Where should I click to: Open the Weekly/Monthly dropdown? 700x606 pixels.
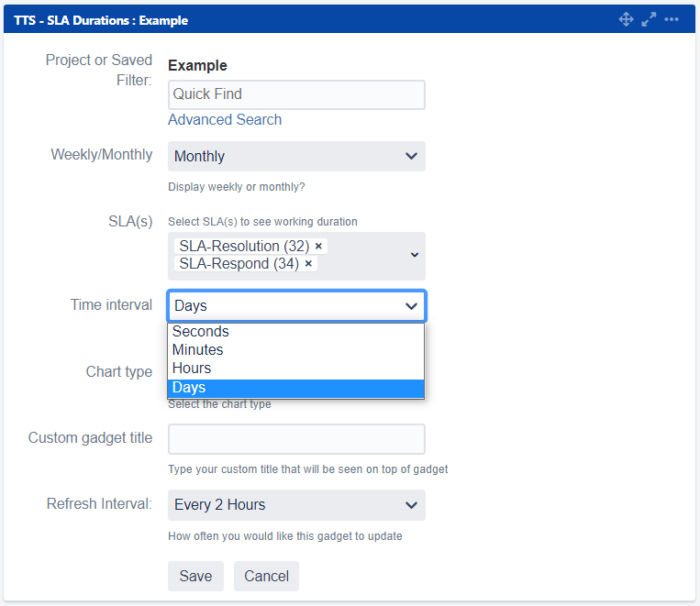296,156
